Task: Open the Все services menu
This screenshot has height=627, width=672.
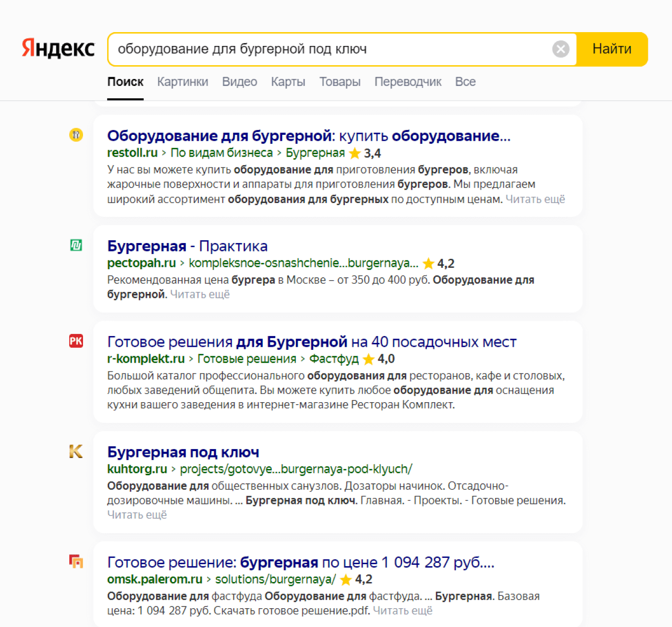Action: tap(465, 82)
